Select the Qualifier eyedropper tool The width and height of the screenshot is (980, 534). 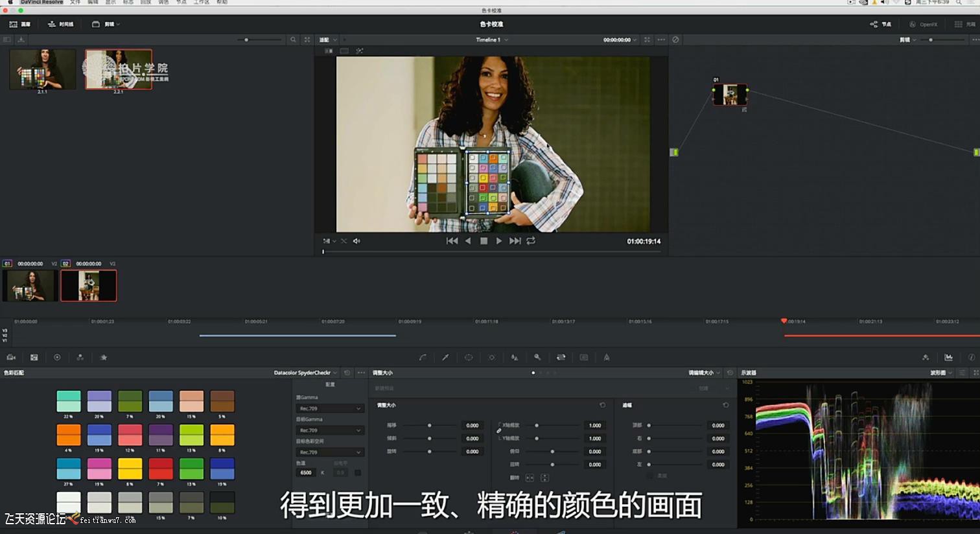coord(445,357)
